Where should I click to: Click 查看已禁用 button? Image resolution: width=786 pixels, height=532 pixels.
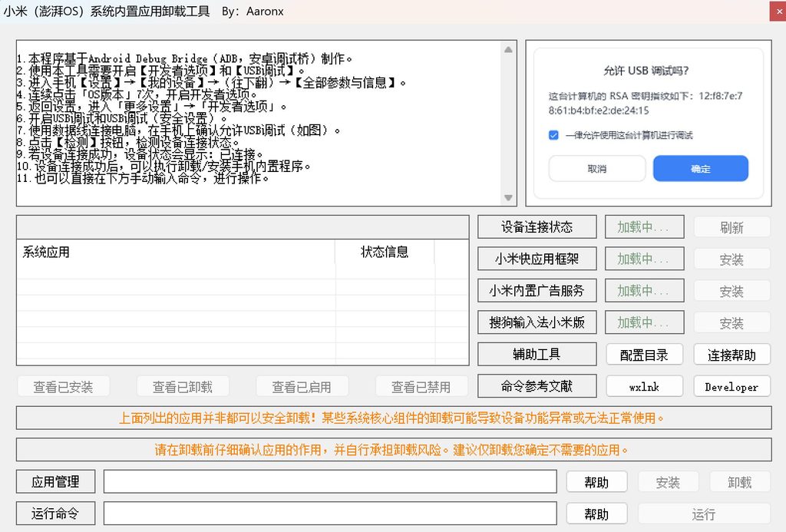[x=421, y=387]
